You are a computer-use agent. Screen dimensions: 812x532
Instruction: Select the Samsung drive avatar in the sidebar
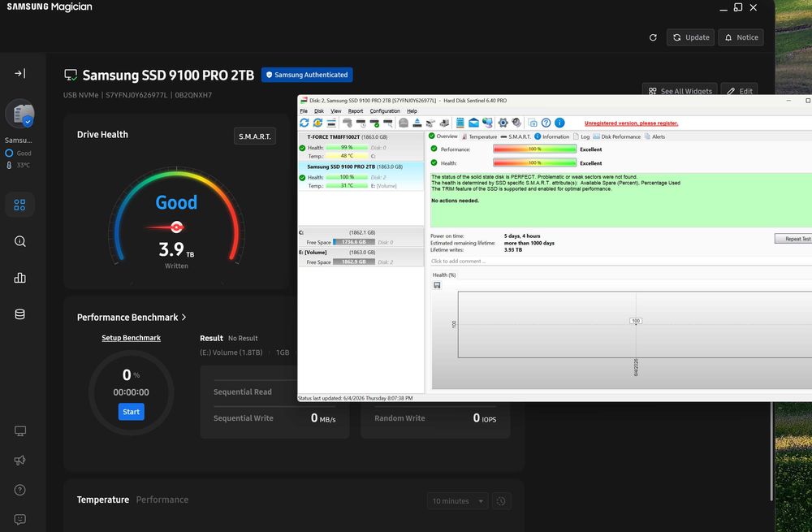(19, 114)
